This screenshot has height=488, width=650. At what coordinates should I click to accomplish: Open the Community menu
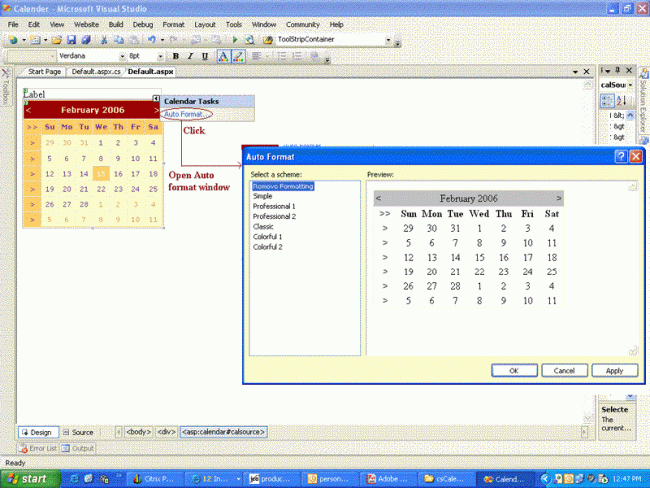[303, 24]
